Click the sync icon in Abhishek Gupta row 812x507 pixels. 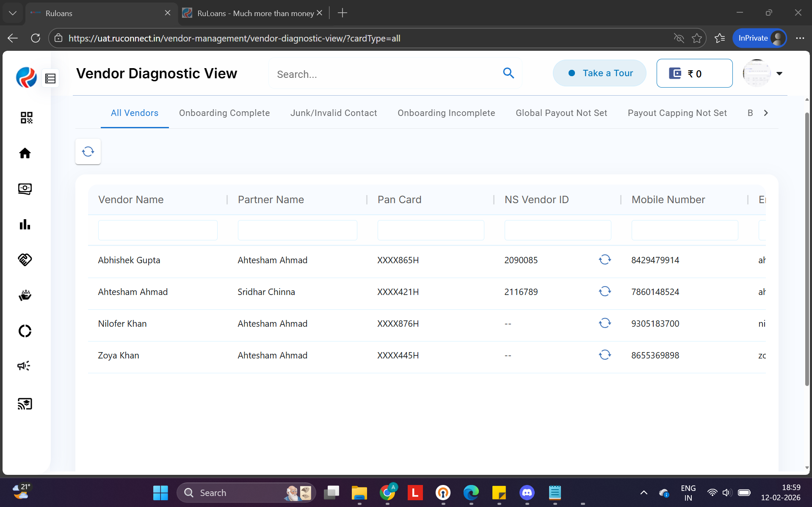[605, 259]
